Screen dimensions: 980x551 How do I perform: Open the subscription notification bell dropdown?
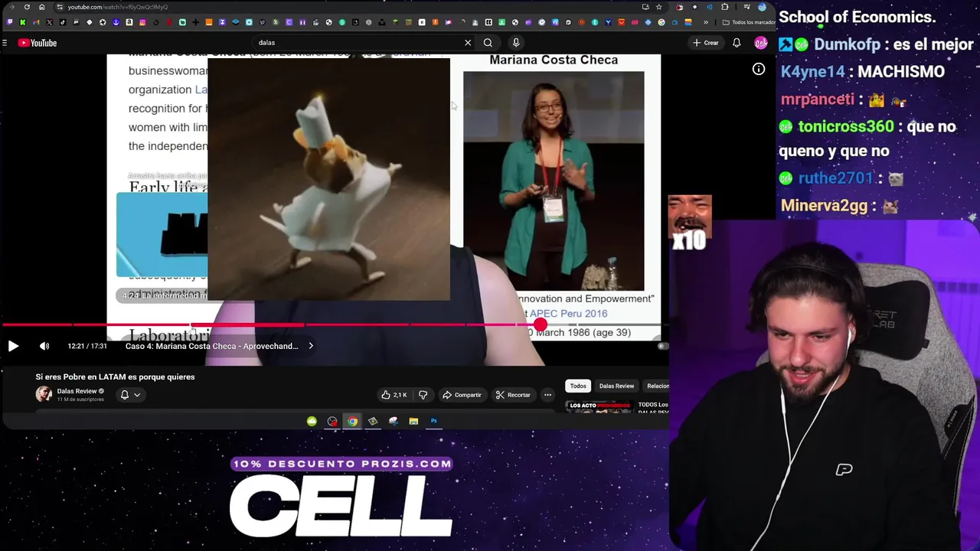pyautogui.click(x=130, y=395)
